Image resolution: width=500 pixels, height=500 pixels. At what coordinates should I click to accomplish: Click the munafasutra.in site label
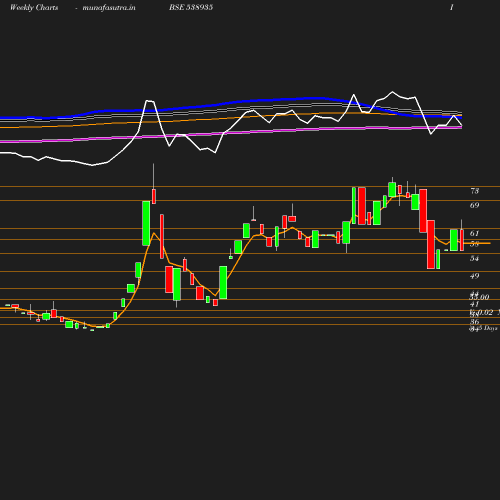[109, 7]
